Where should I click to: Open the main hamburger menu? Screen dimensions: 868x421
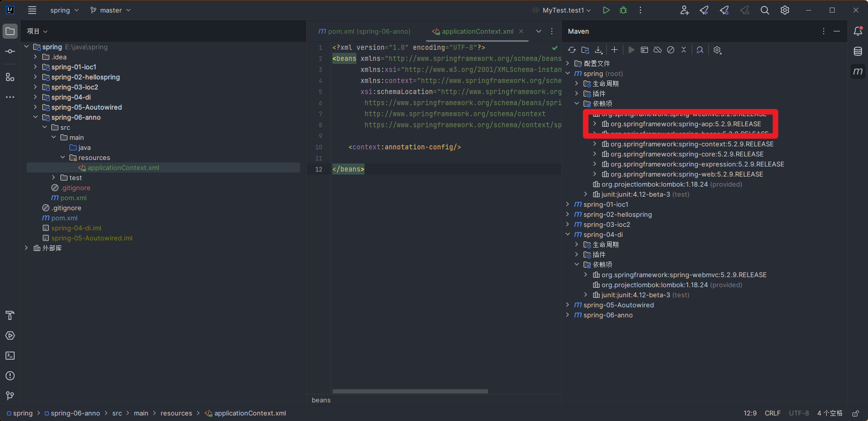click(x=32, y=10)
